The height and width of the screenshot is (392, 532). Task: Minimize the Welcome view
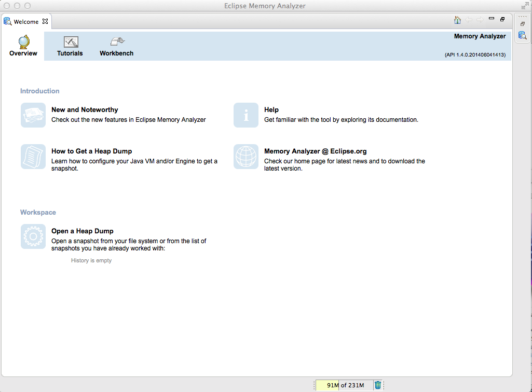(492, 19)
